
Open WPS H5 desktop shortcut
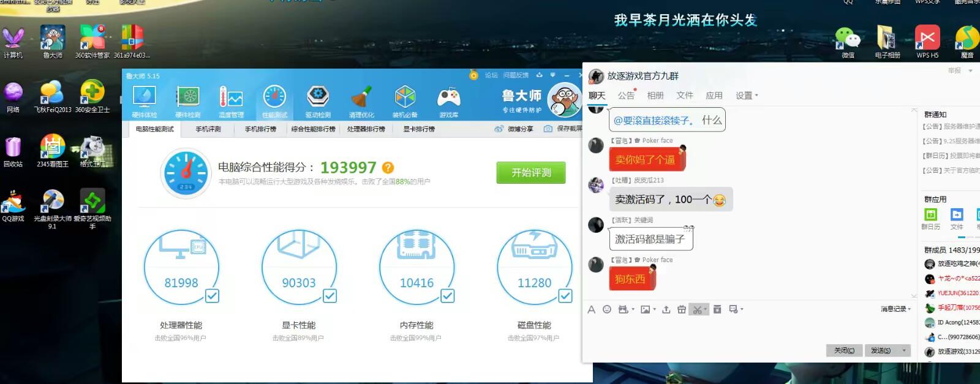pyautogui.click(x=927, y=42)
